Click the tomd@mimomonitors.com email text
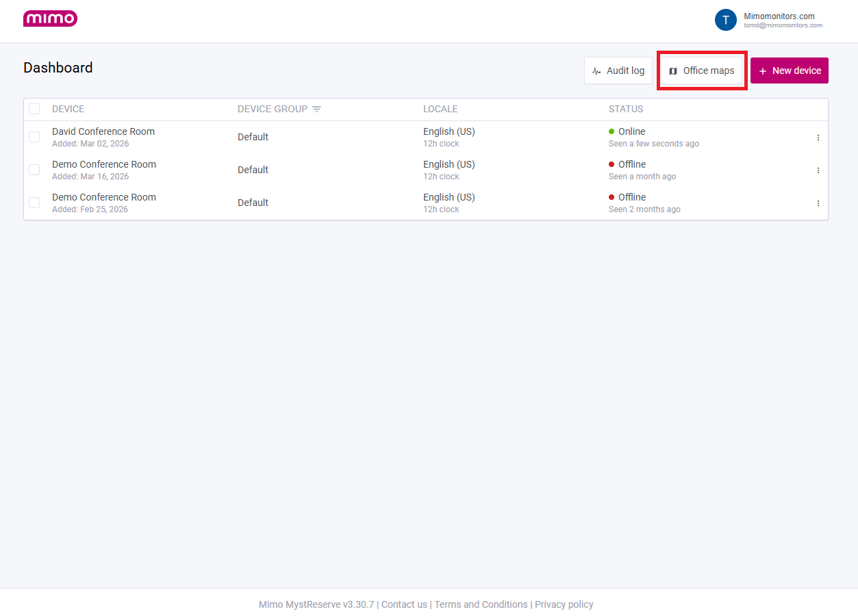858x616 pixels. 783,25
